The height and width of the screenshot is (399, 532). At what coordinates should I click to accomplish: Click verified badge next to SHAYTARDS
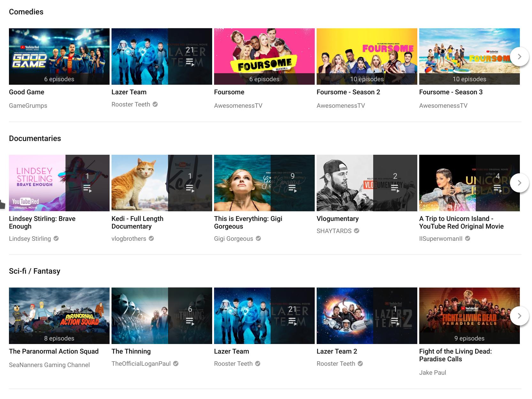[357, 231]
